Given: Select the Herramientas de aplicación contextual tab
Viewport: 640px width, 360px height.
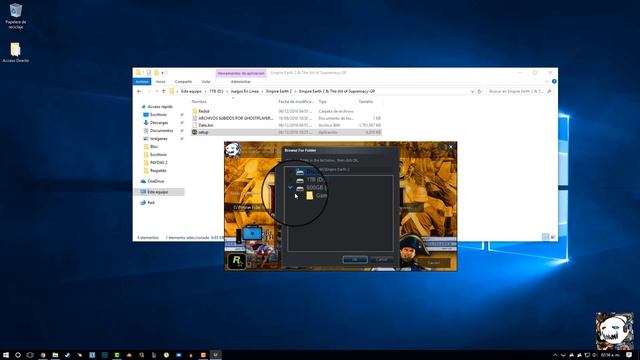Looking at the screenshot, I should 241,73.
